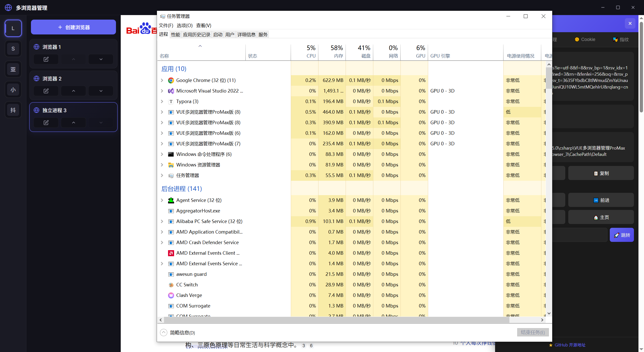This screenshot has height=352, width=644.
Task: Click the 结束任务(E) button
Action: [x=532, y=332]
